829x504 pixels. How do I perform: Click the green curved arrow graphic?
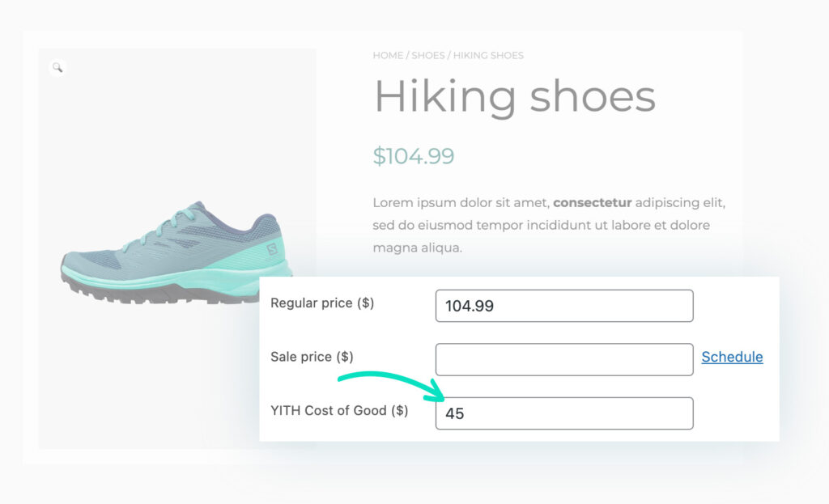[x=392, y=386]
